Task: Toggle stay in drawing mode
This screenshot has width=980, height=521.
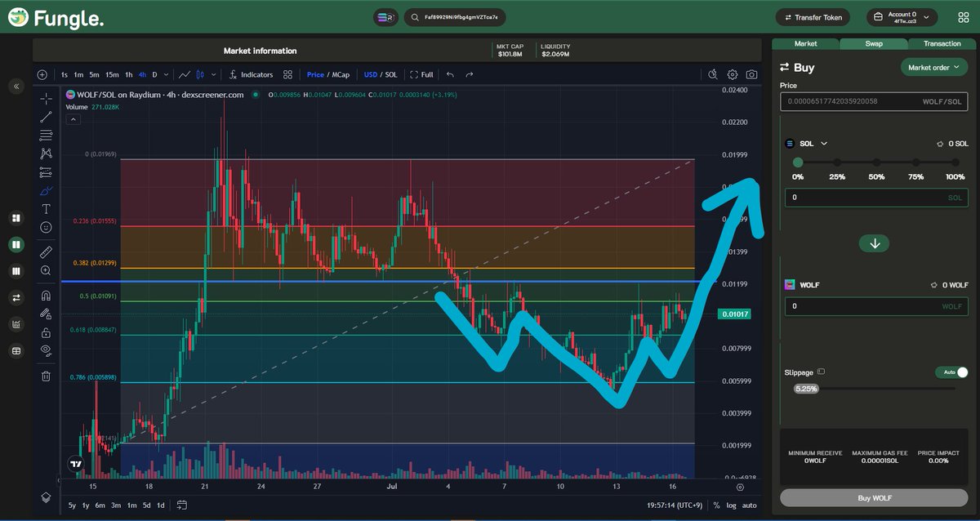Action: pos(46,313)
